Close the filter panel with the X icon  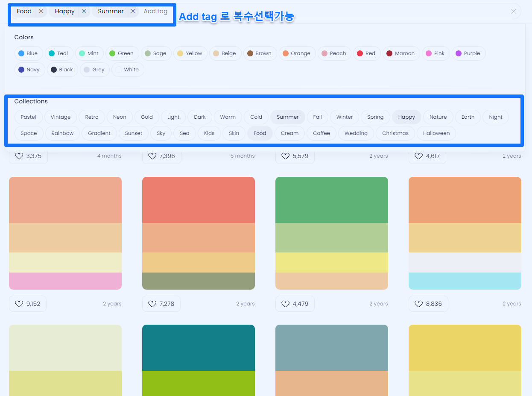coord(513,11)
